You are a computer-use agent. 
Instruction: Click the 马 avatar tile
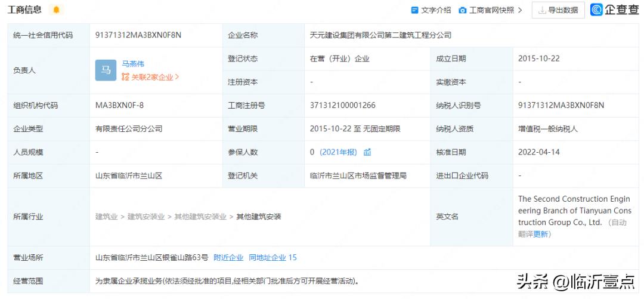pyautogui.click(x=106, y=70)
